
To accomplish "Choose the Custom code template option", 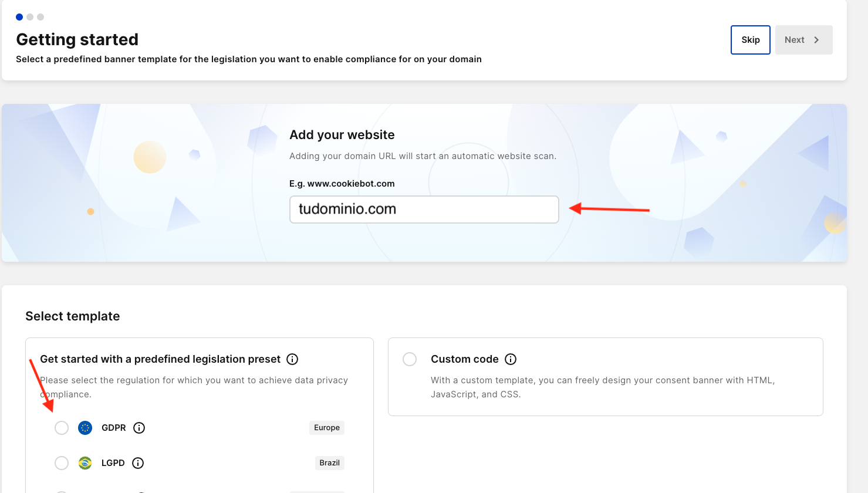I will click(x=409, y=359).
